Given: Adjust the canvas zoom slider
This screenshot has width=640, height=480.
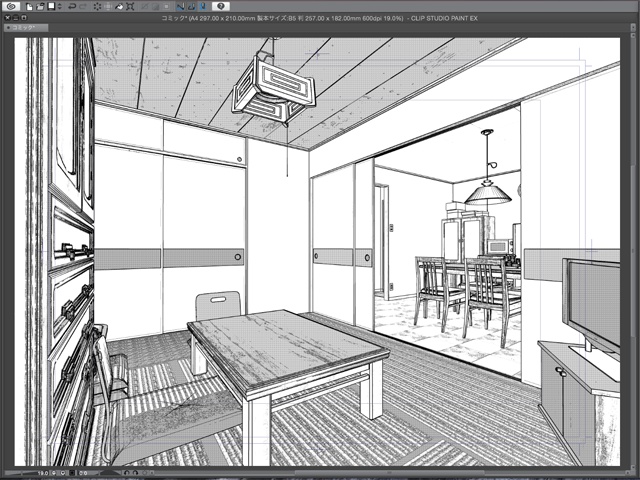Looking at the screenshot, I should point(21,473).
